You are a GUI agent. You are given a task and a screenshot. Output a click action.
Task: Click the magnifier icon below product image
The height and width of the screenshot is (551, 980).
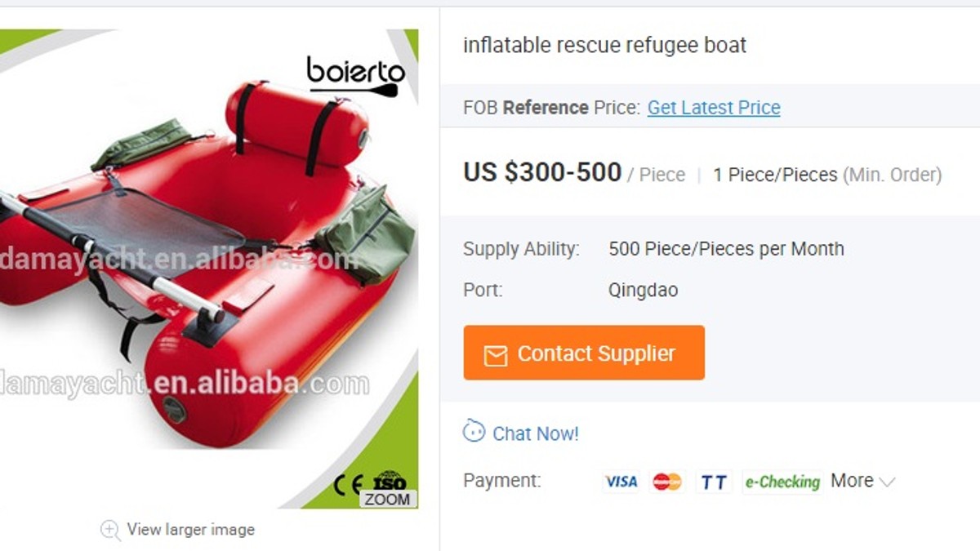point(110,530)
